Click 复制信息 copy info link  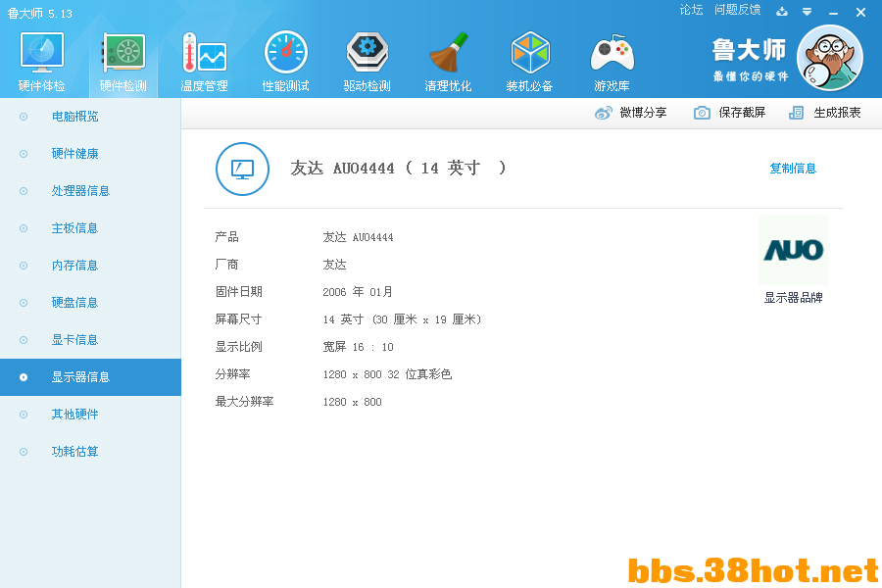(793, 169)
